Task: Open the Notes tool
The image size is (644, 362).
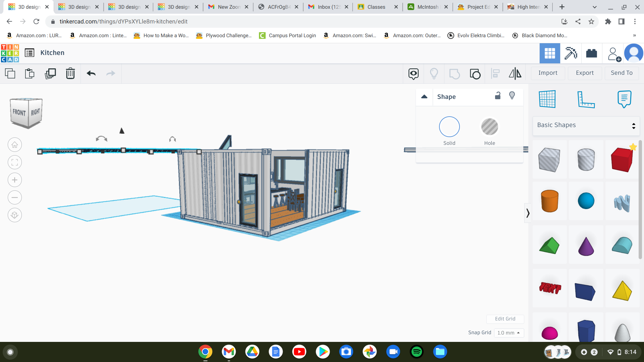Action: [x=624, y=99]
